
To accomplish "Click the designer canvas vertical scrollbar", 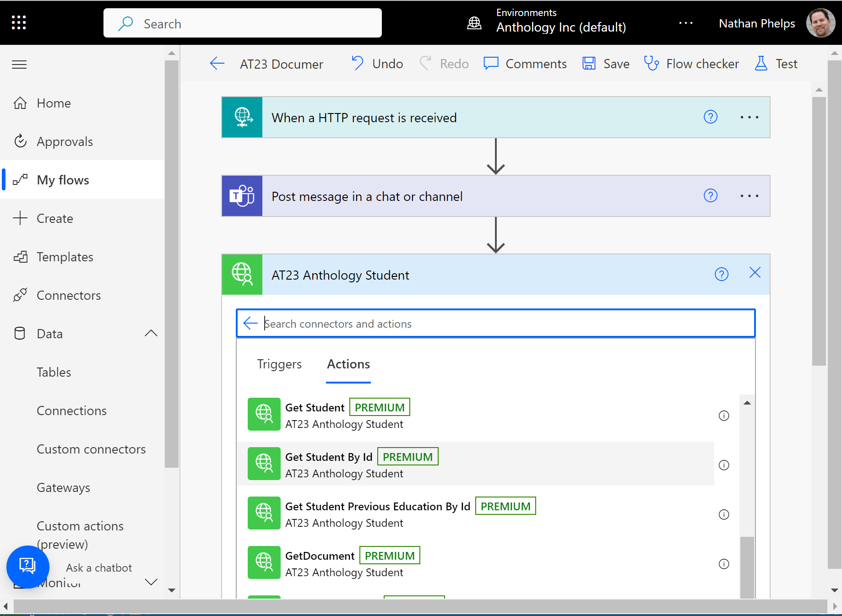I will 819,231.
